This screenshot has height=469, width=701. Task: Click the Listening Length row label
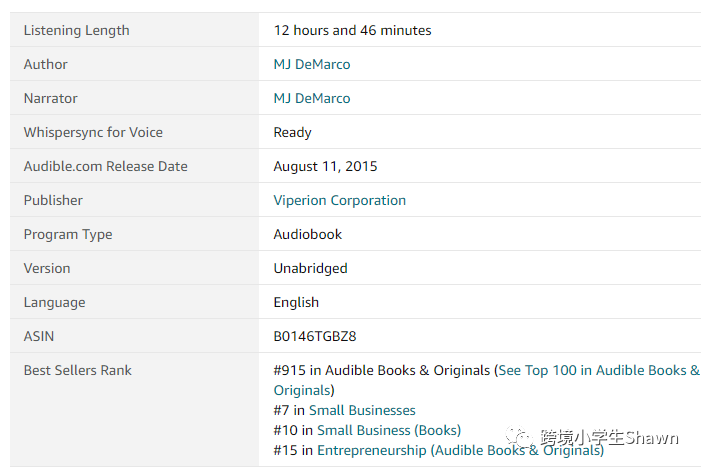click(76, 30)
